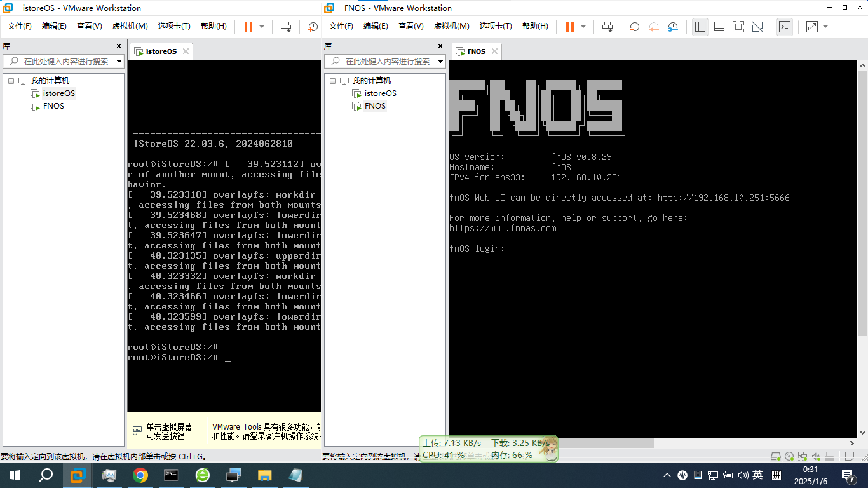
Task: Collapse 我的计算机 tree in FNOS window
Action: pyautogui.click(x=332, y=81)
